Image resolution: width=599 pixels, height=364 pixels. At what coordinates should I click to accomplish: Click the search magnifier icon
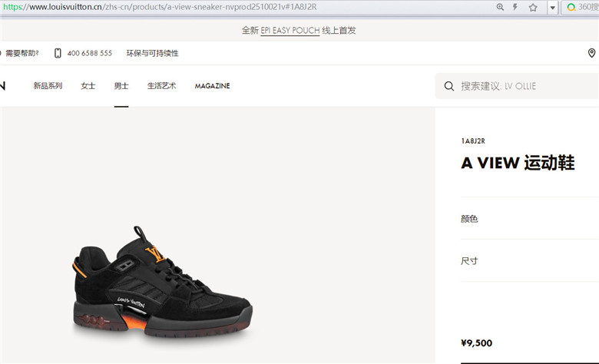pos(449,86)
